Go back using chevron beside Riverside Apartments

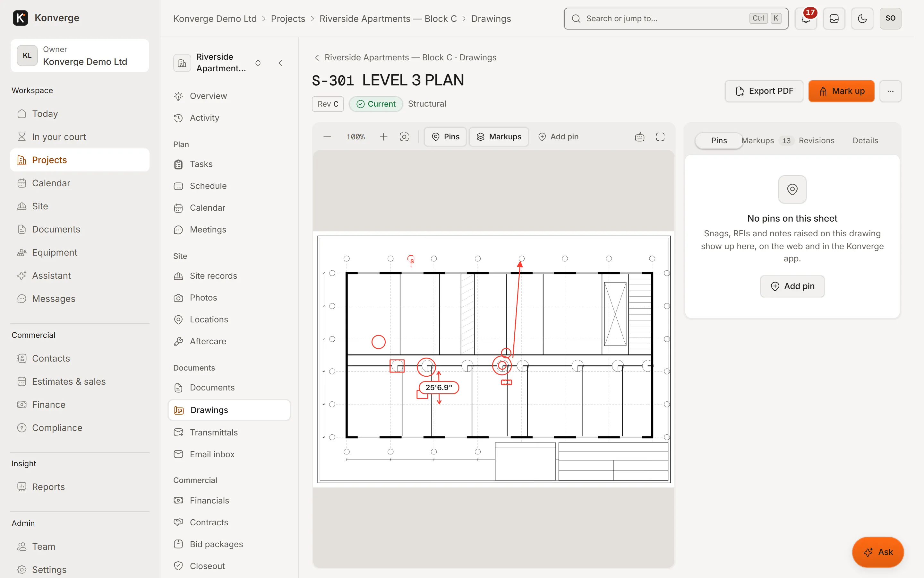point(317,57)
